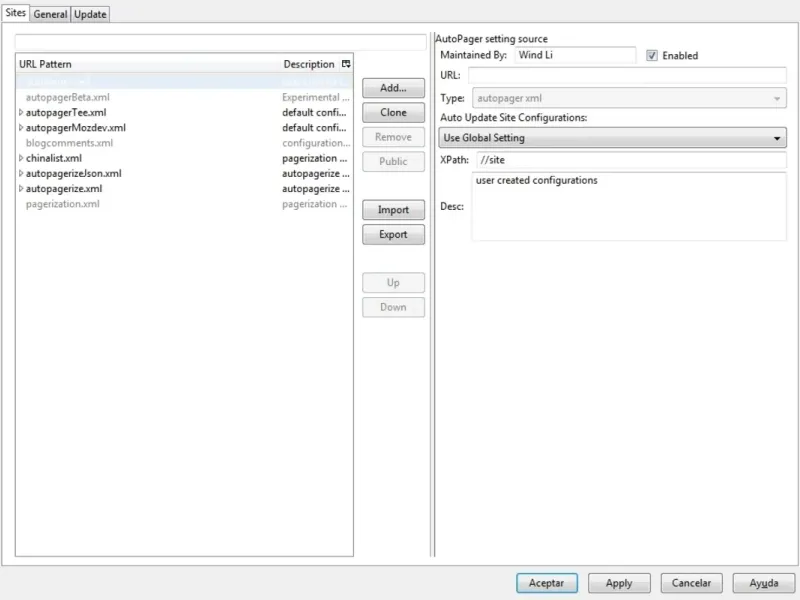Click the Maintained By input field
This screenshot has width=800, height=600.
coord(575,55)
